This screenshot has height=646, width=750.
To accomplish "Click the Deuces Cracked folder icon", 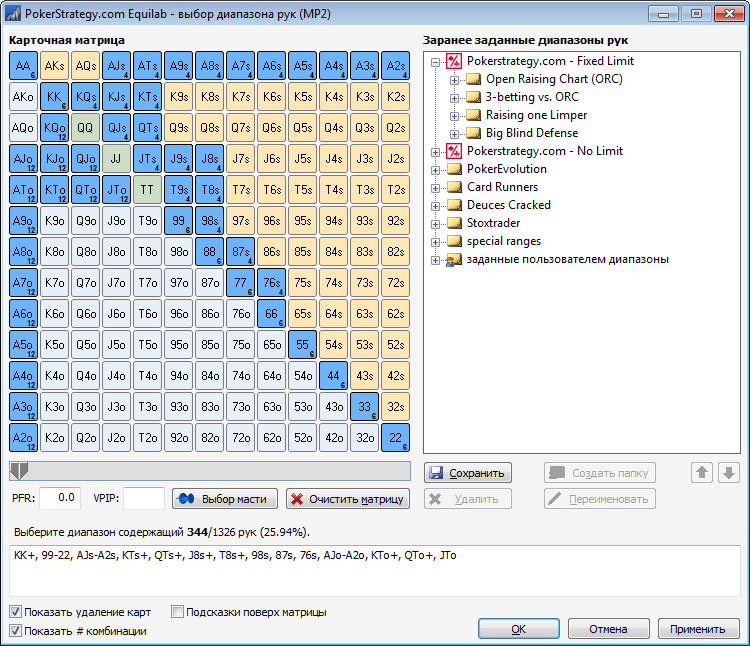I will click(454, 206).
